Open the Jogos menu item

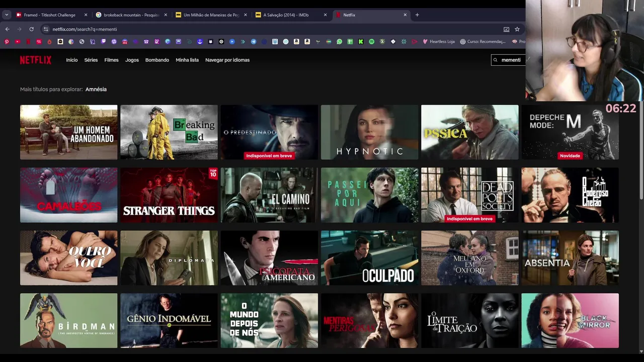pyautogui.click(x=132, y=60)
